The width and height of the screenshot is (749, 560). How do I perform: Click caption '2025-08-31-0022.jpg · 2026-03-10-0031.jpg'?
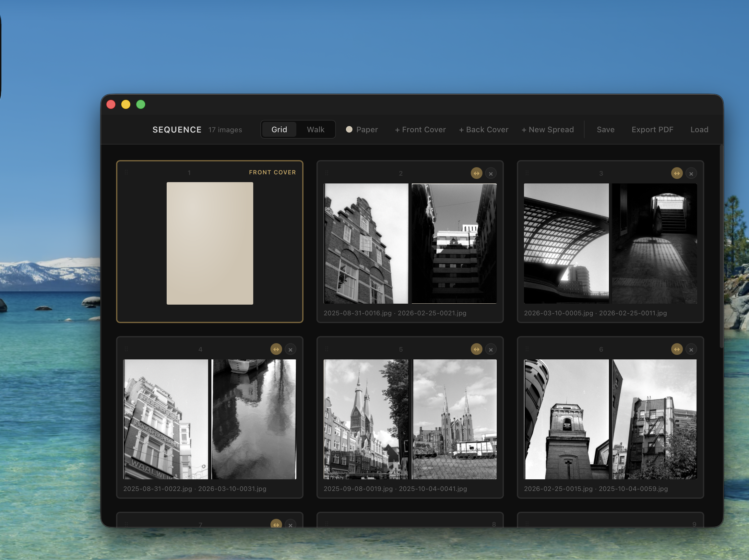(195, 489)
